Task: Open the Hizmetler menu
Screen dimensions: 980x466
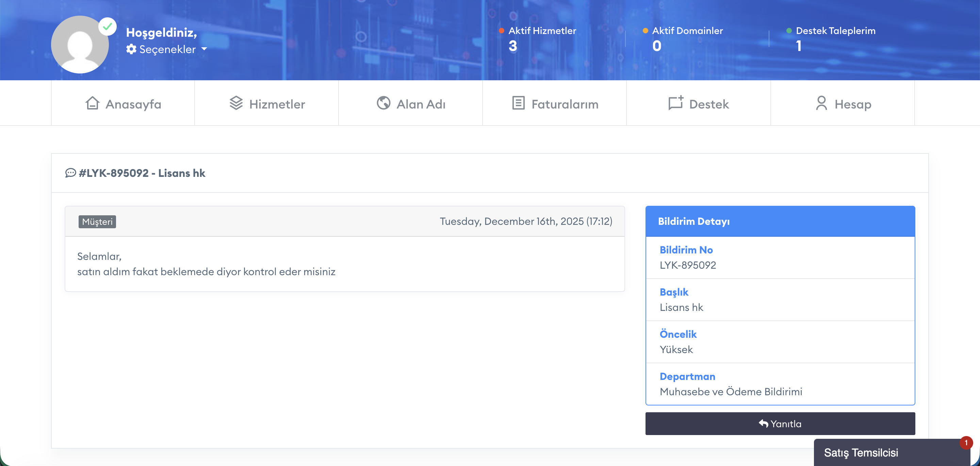Action: tap(267, 103)
